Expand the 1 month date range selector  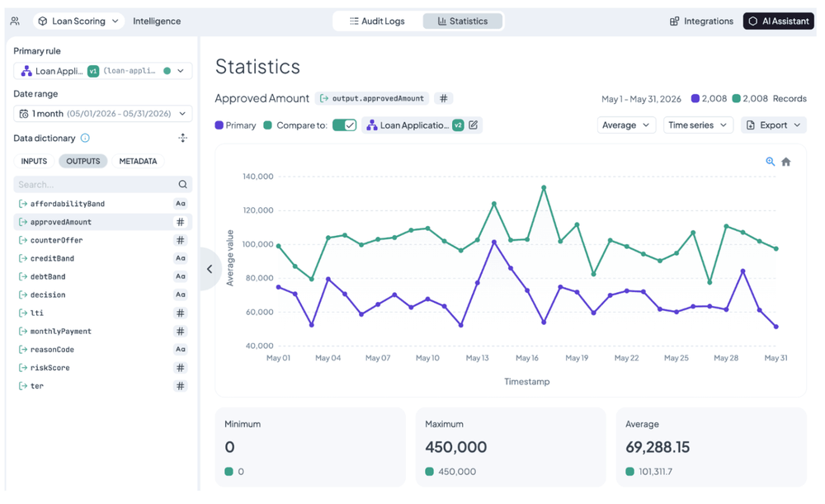[x=102, y=114]
